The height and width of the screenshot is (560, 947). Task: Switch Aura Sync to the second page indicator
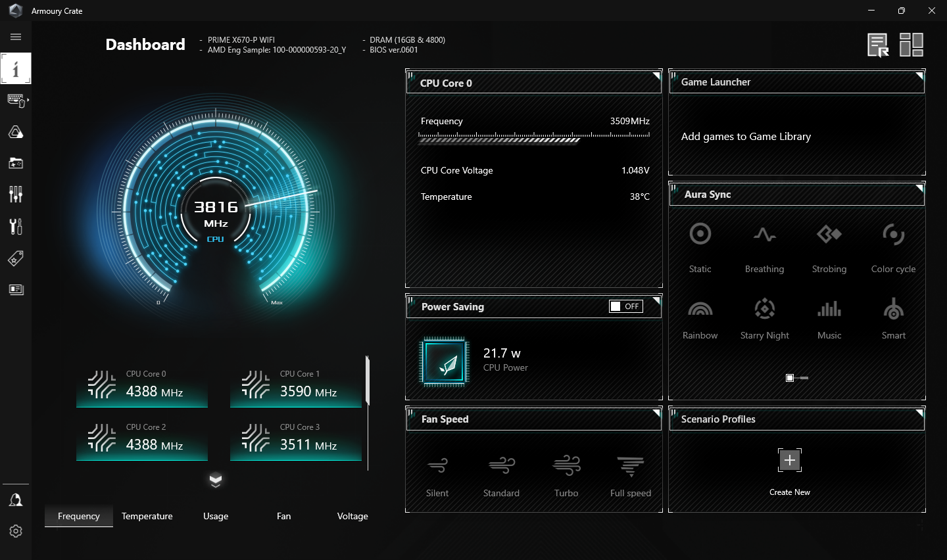804,378
